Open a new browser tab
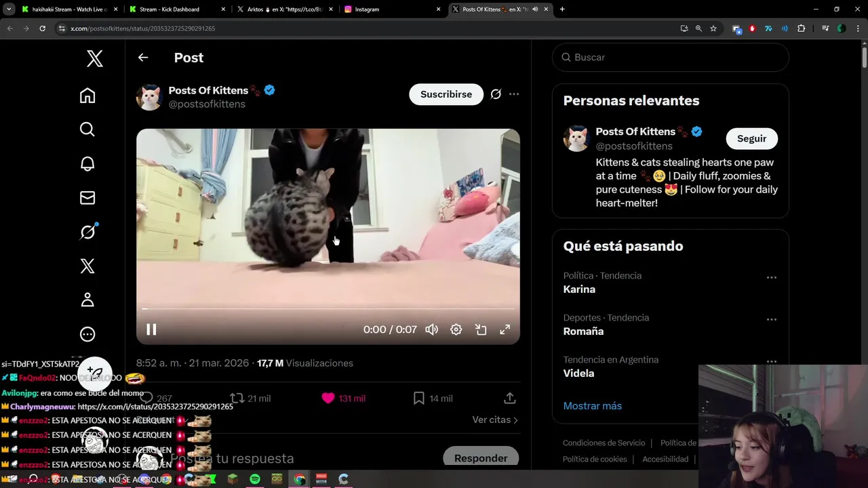The height and width of the screenshot is (488, 868). [x=562, y=9]
